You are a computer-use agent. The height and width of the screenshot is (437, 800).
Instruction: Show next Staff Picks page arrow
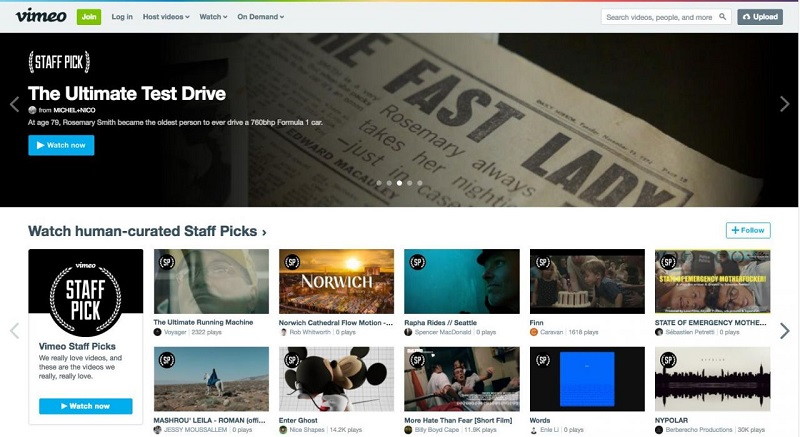pos(785,331)
